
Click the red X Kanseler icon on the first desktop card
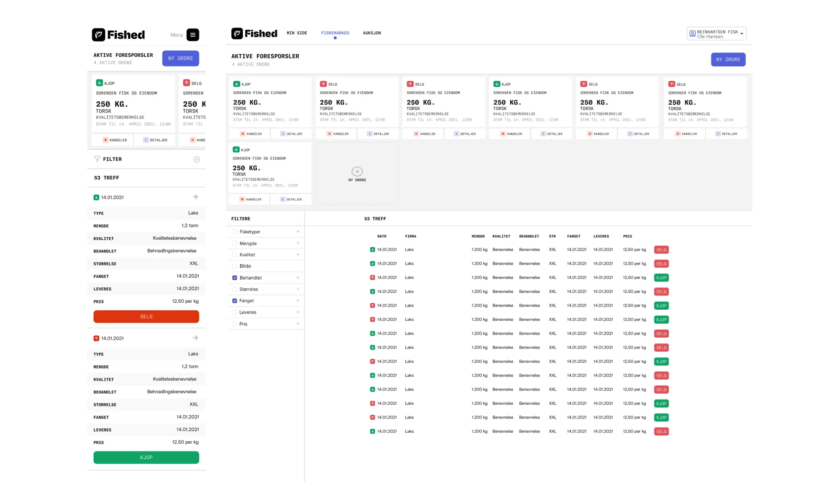[x=243, y=134]
